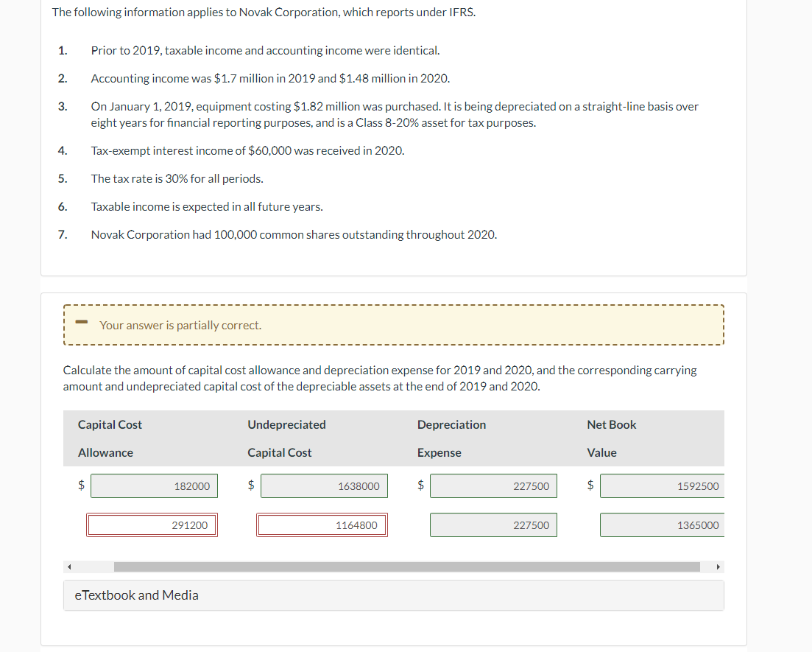Click 'The tax rate is 30% for all periods.'

point(177,178)
